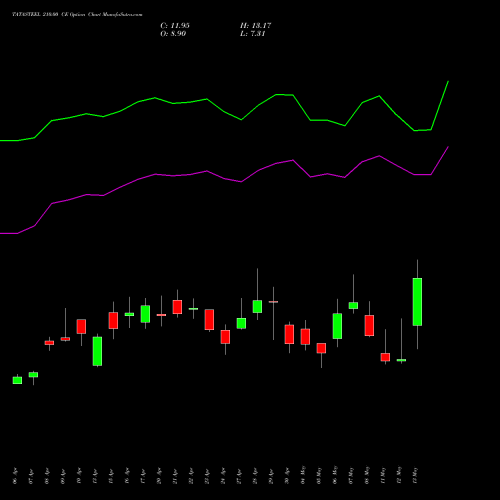
Task: Click the small green candle above 06 Apr
Action: pyautogui.click(x=17, y=380)
